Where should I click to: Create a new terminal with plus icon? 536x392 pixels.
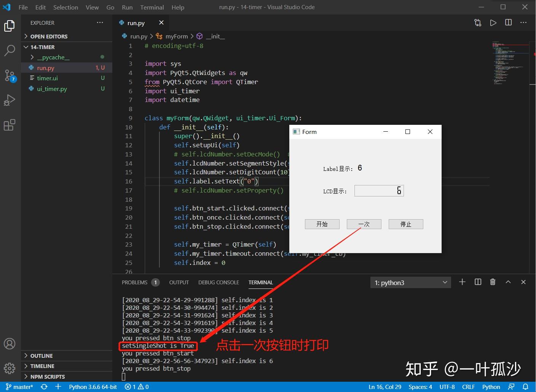(x=462, y=282)
